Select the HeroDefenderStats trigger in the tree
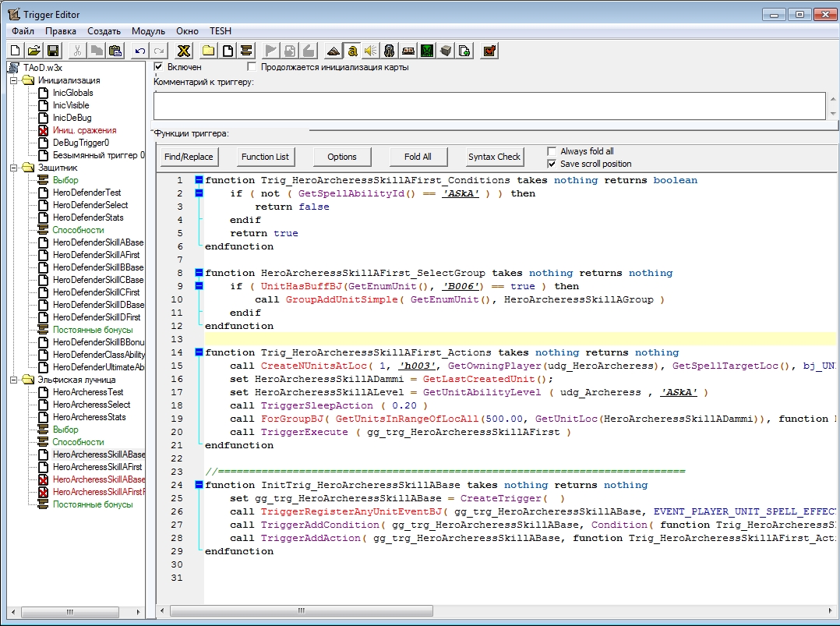Viewport: 840px width, 626px height. [87, 218]
